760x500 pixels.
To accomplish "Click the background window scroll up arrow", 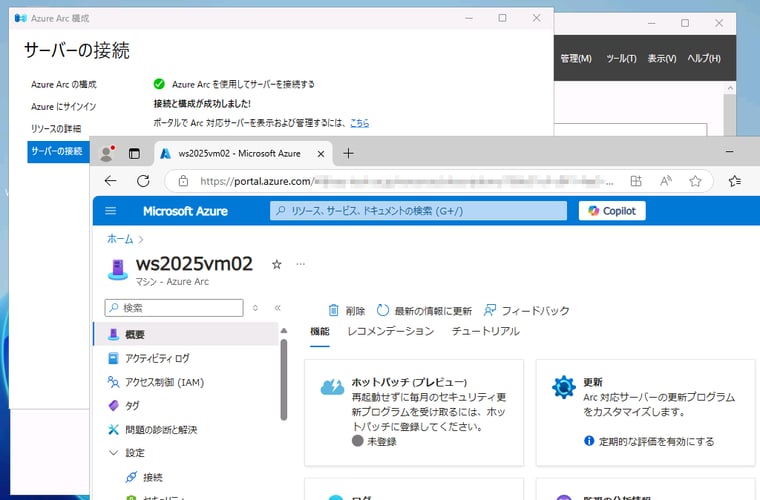I will coord(730,88).
